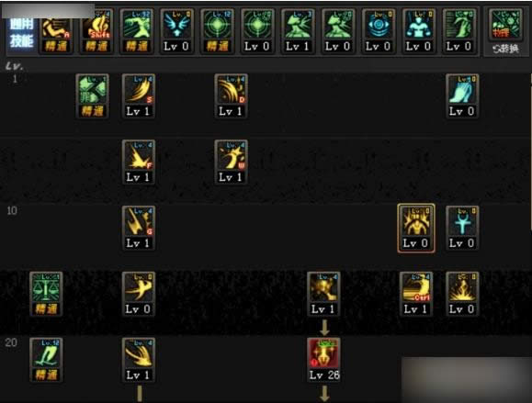Select the red skill showing Lv 26

(324, 360)
